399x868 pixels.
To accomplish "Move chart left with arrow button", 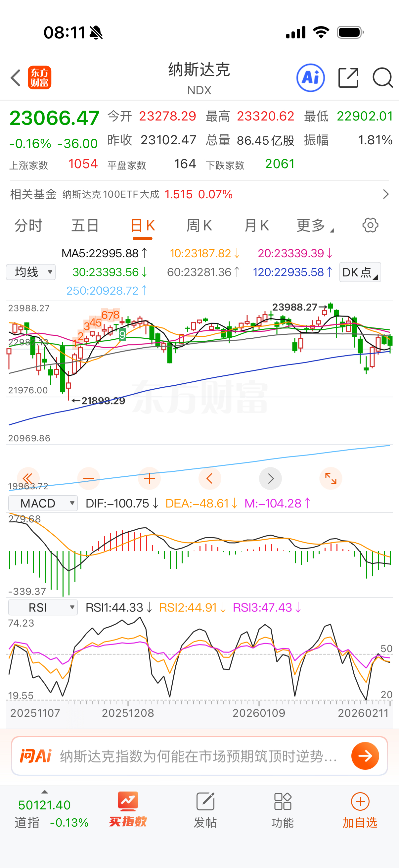I will click(x=210, y=478).
